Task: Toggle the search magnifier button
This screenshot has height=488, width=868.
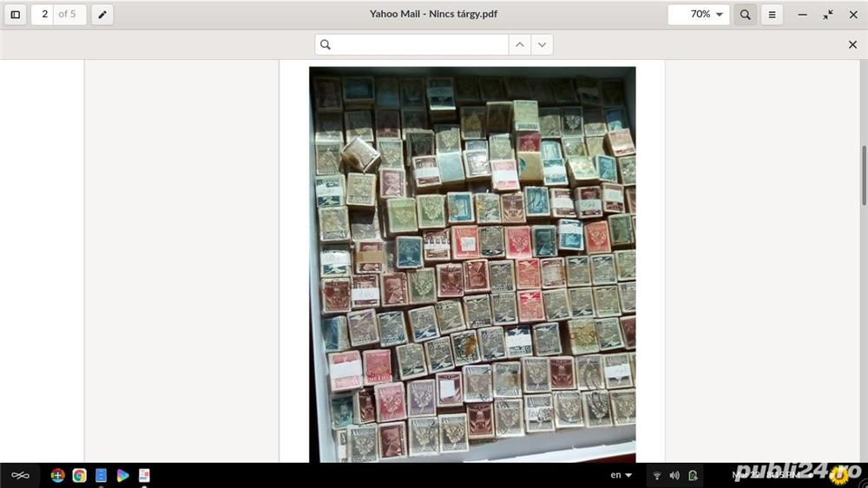Action: (x=745, y=15)
